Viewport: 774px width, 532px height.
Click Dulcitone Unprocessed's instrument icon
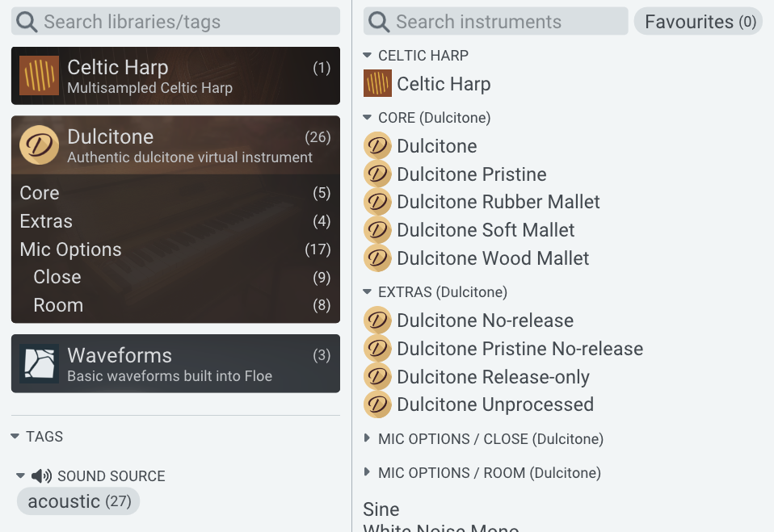point(377,404)
